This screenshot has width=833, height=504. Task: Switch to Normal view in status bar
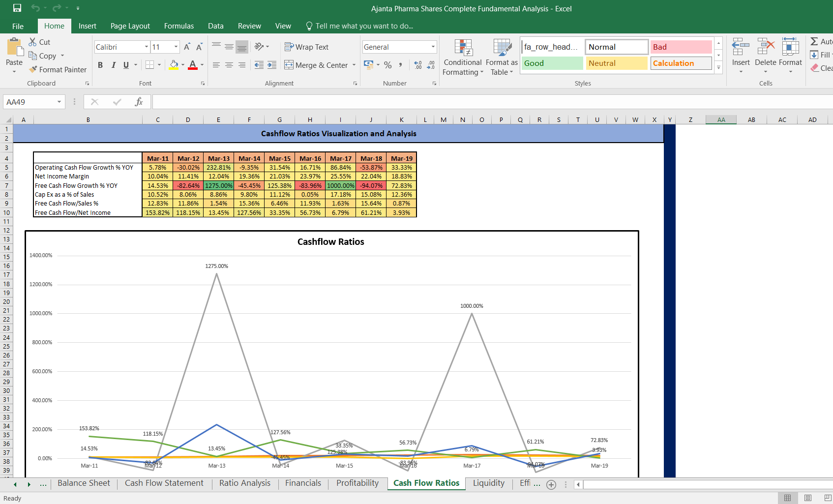coord(788,498)
